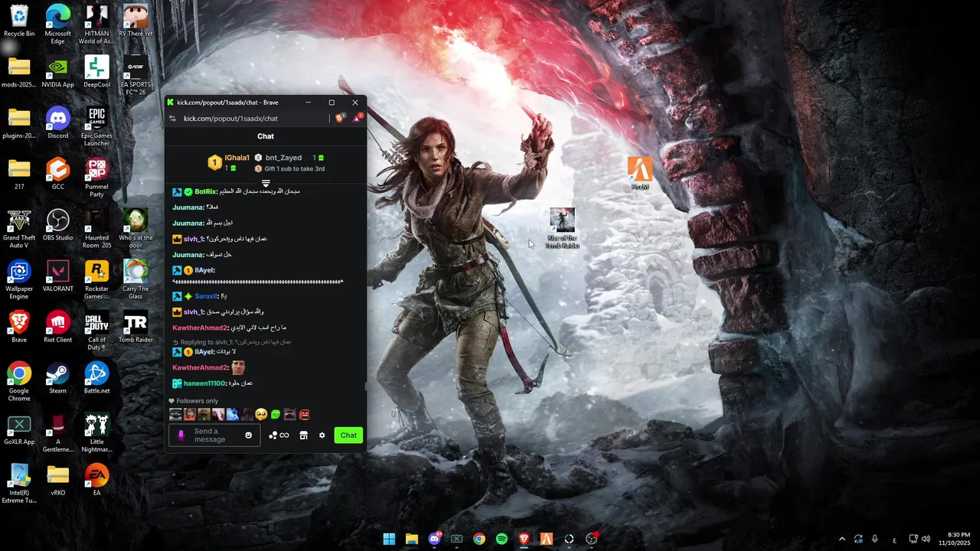Open the Windows Start button
Viewport: 980px width, 551px height.
point(389,539)
